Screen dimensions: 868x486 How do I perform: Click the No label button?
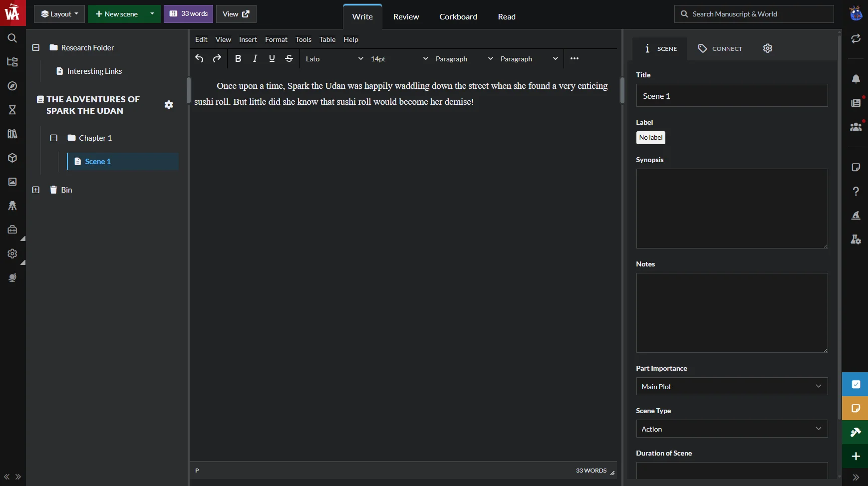coord(651,138)
